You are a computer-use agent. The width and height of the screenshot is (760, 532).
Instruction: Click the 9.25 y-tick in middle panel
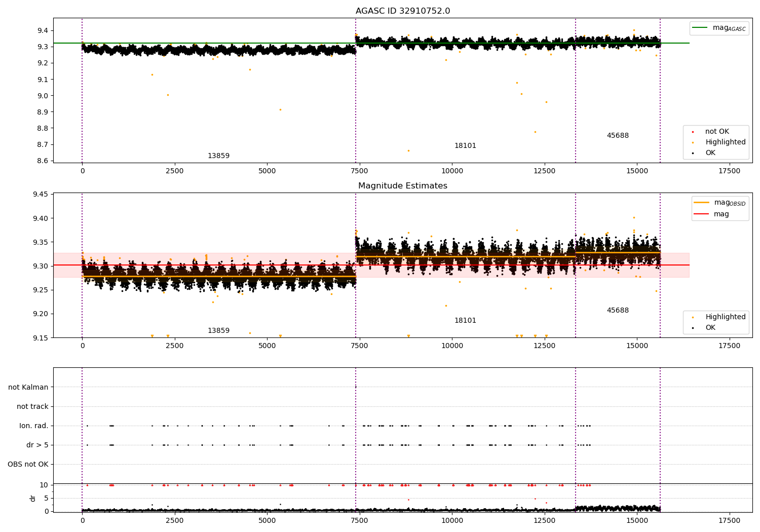[x=41, y=290]
